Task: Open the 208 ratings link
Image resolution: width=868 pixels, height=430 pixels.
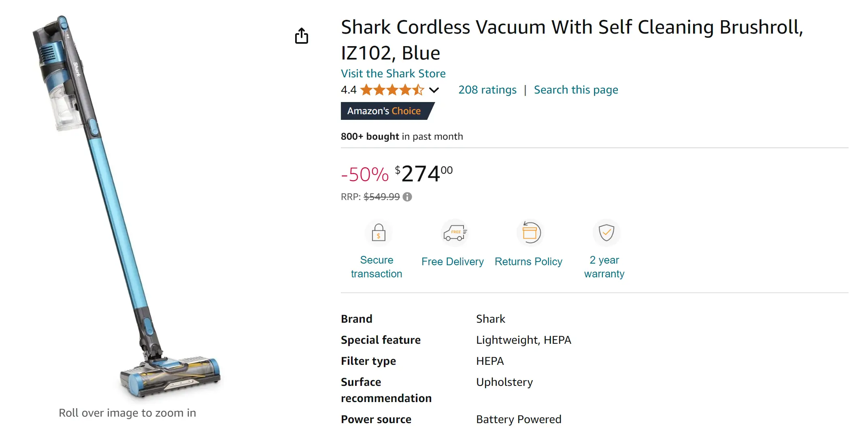Action: coord(487,90)
